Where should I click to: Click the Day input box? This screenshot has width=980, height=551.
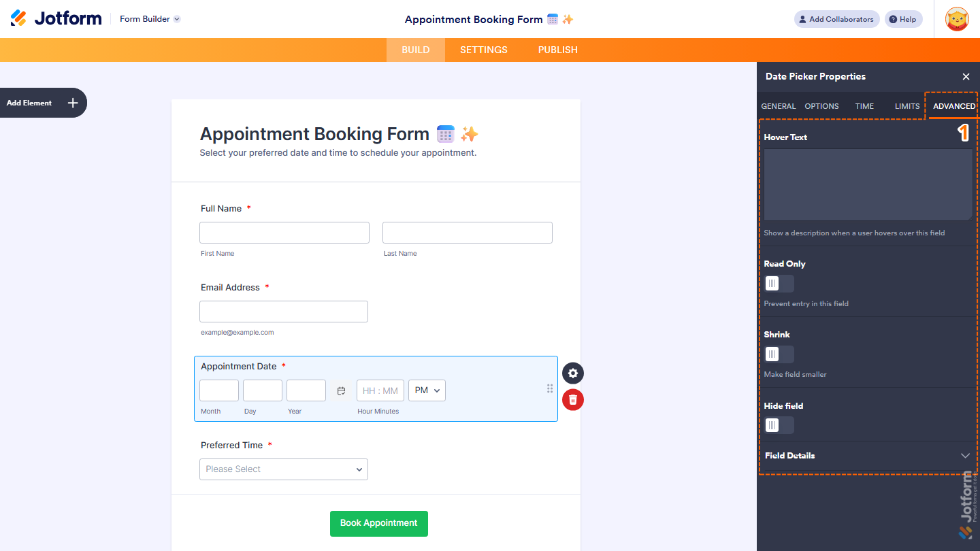click(263, 390)
